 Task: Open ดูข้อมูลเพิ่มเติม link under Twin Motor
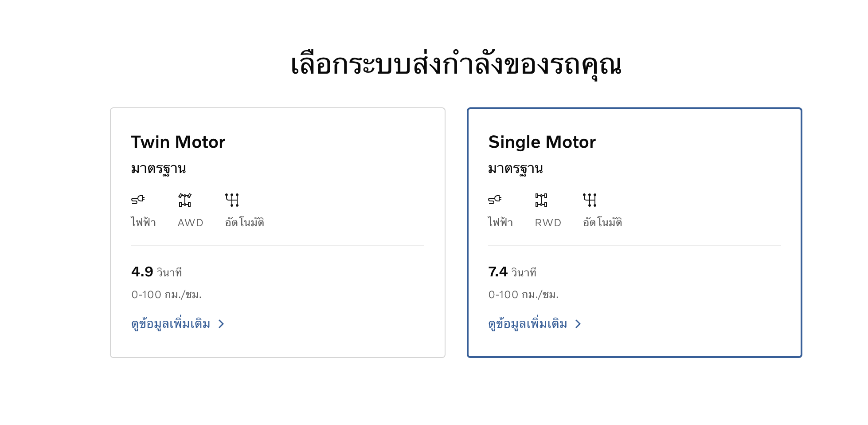[171, 324]
